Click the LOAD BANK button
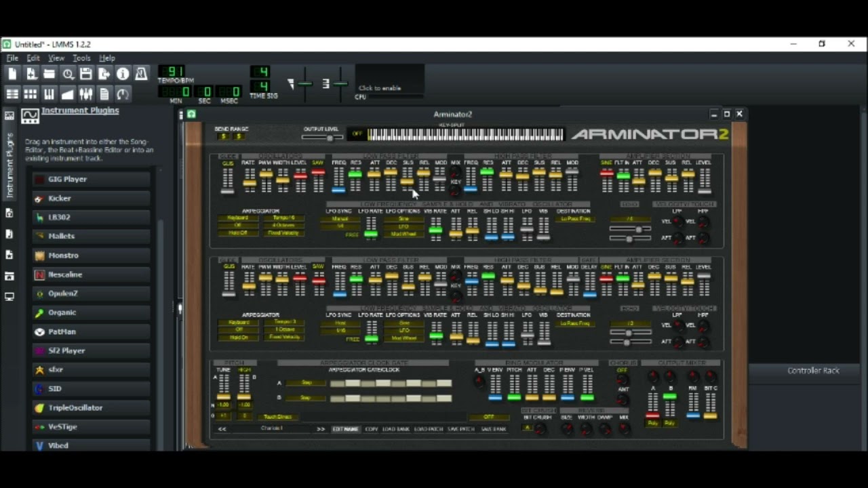The image size is (868, 488). pos(396,429)
